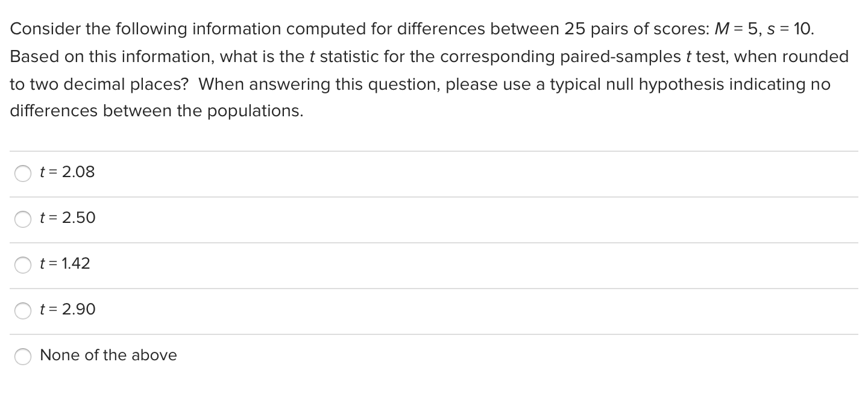This screenshot has width=868, height=394.
Task: Select the None of the above radio button
Action: click(x=22, y=357)
